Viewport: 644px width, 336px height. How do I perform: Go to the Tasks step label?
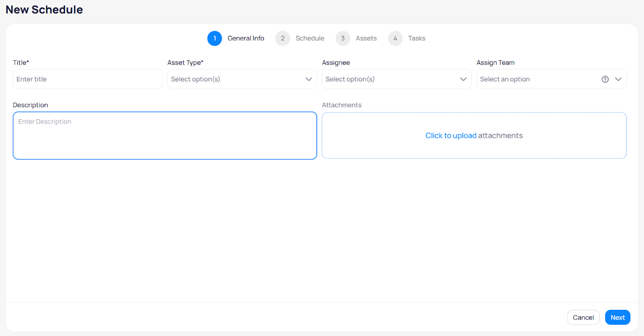417,38
